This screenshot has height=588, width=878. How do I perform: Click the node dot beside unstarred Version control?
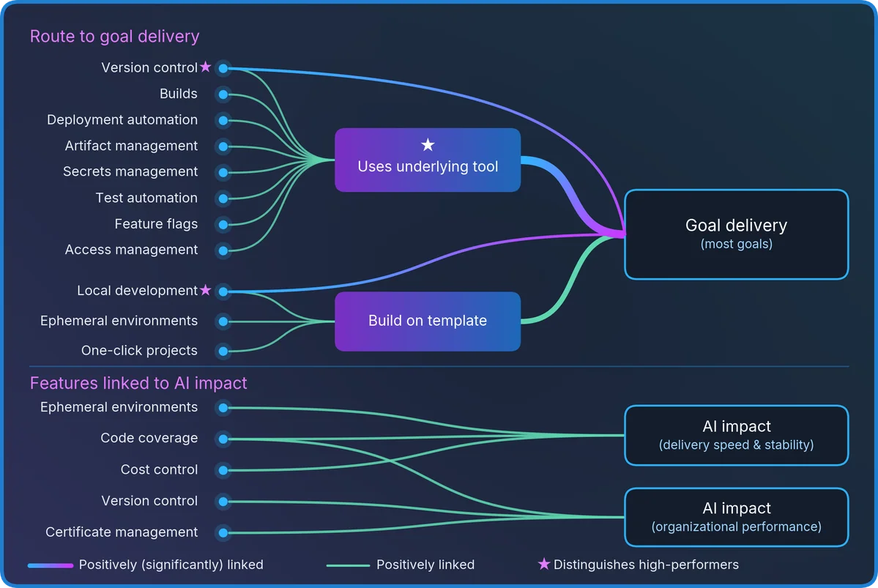point(223,501)
